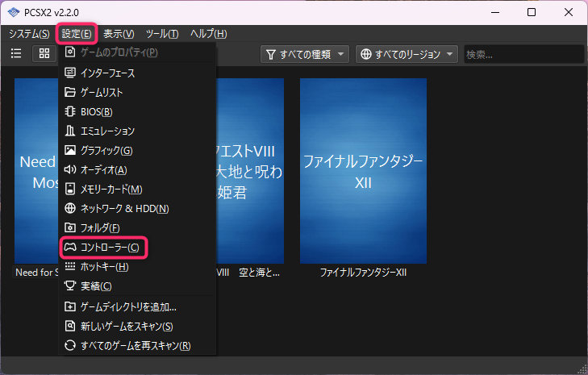
Task: Click the BIOS chip icon
Action: click(x=69, y=111)
